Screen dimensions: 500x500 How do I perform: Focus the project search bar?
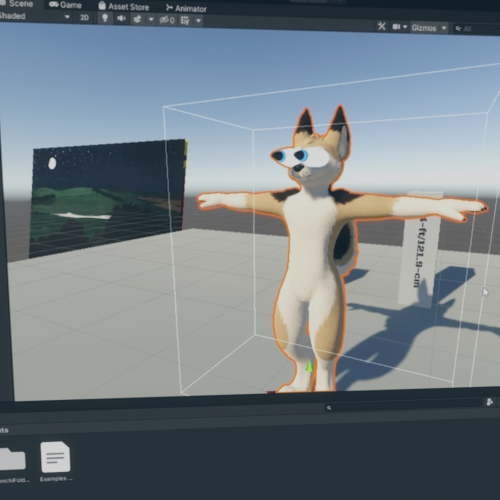point(403,406)
